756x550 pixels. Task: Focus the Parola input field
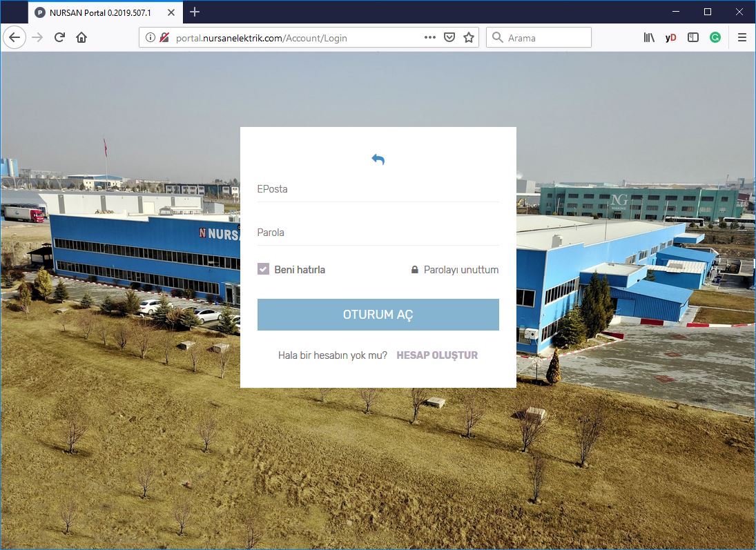point(378,233)
